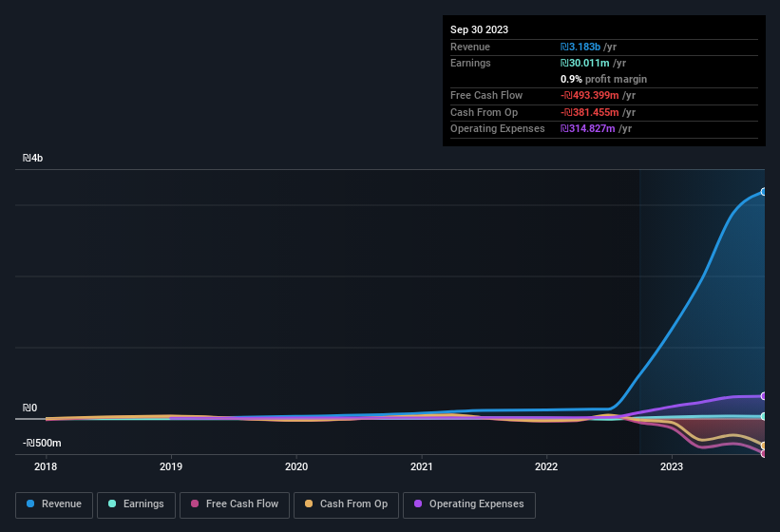Click the Revenue label in tooltip

pyautogui.click(x=470, y=47)
